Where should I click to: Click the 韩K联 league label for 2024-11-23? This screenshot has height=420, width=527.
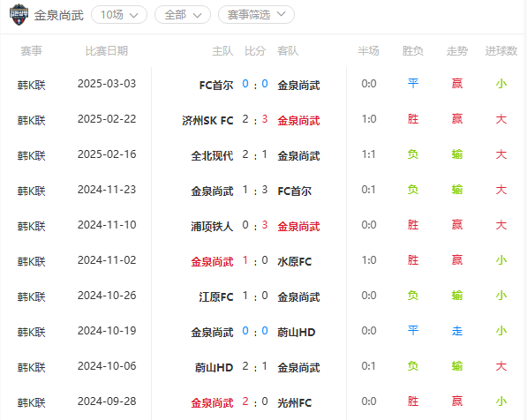[31, 191]
